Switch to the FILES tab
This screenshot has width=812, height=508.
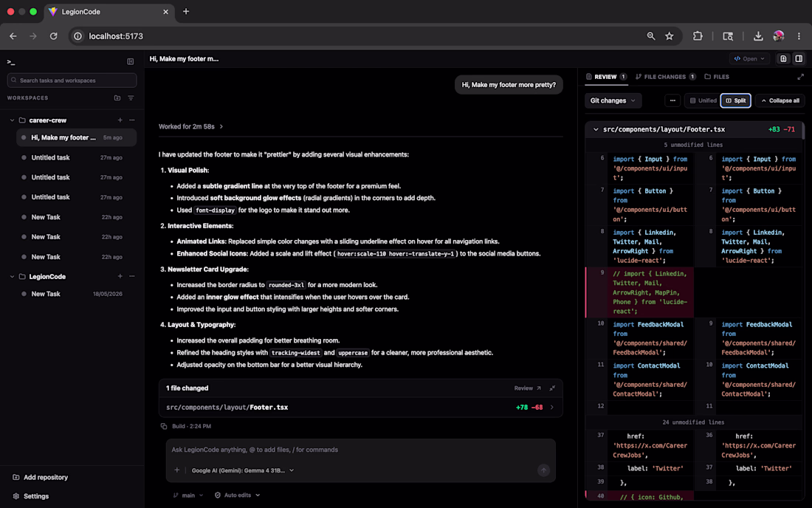click(x=717, y=77)
